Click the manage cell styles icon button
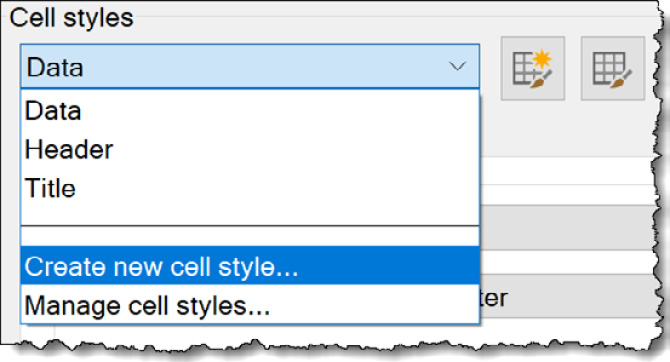The width and height of the screenshot is (670, 362). coord(612,68)
